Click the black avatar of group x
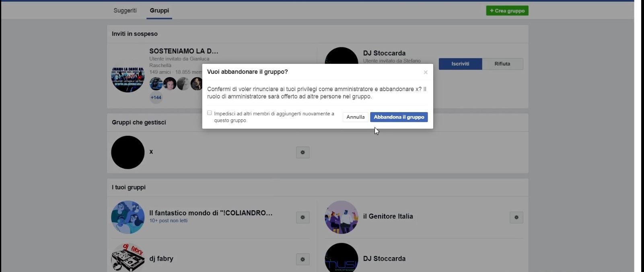Viewport: 644px width, 272px height. click(x=128, y=152)
